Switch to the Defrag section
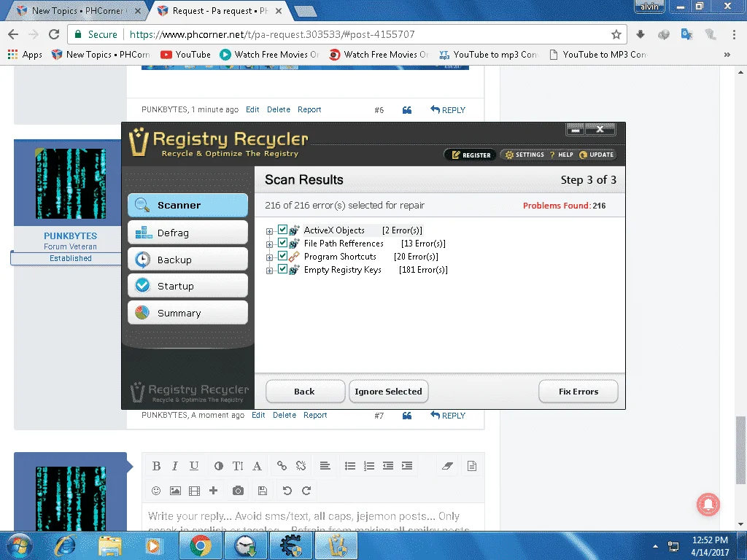 (x=187, y=233)
